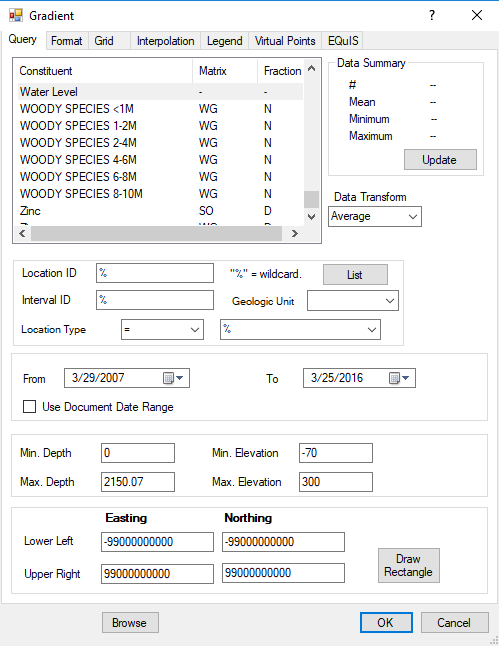Click the List button
Screen dimensions: 499x646
pyautogui.click(x=355, y=274)
